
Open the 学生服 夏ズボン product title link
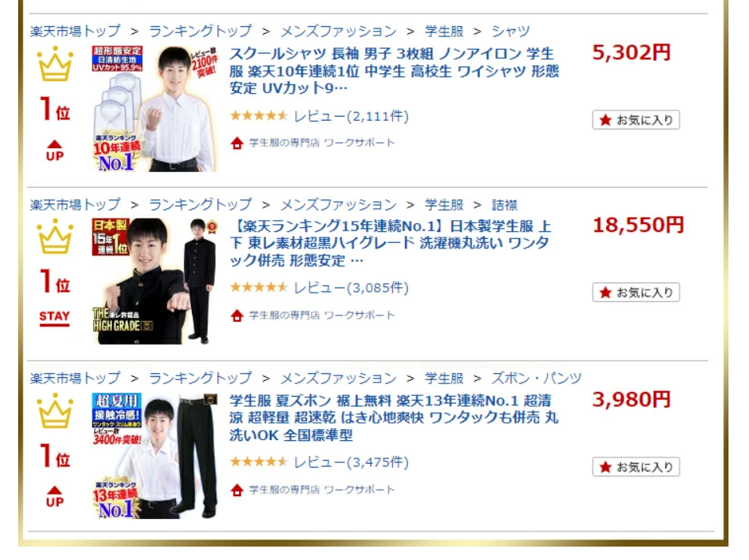pos(394,418)
